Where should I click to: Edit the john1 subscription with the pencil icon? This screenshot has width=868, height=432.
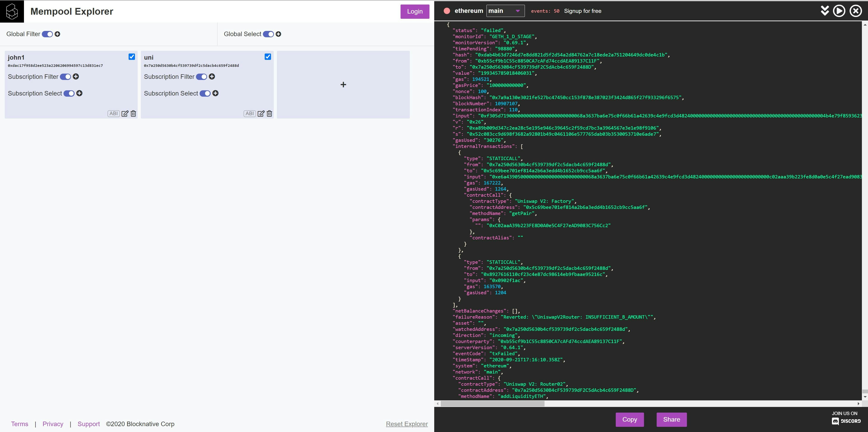(125, 113)
